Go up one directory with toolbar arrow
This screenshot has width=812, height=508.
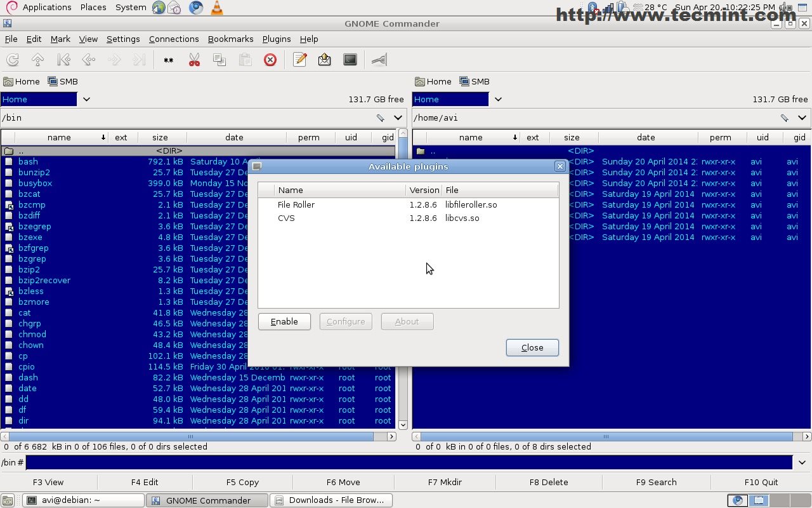[38, 60]
